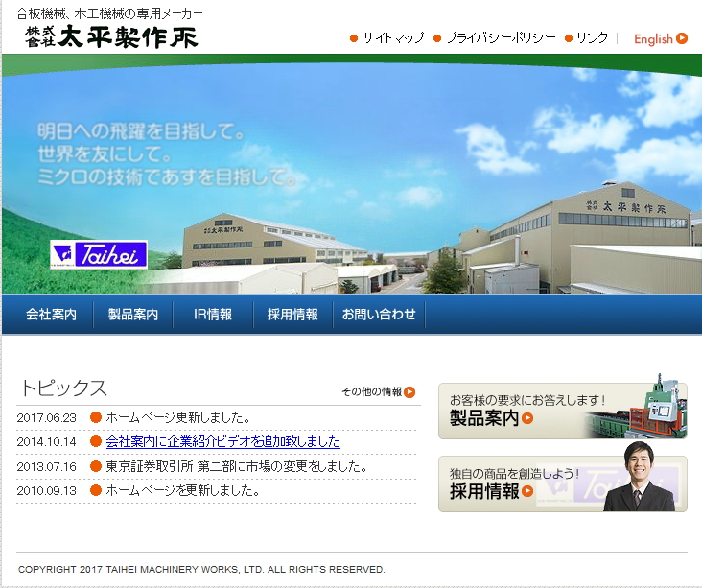Click the orange bullet in the 2013.07.16 row

click(x=95, y=466)
